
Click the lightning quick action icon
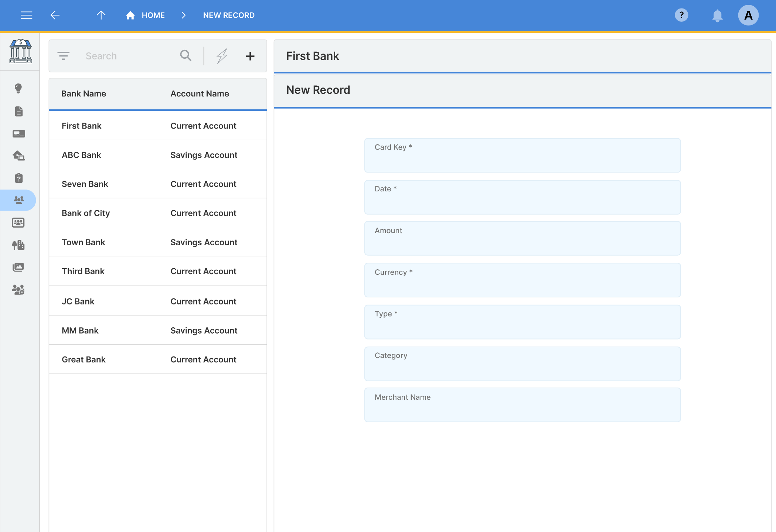(x=222, y=56)
